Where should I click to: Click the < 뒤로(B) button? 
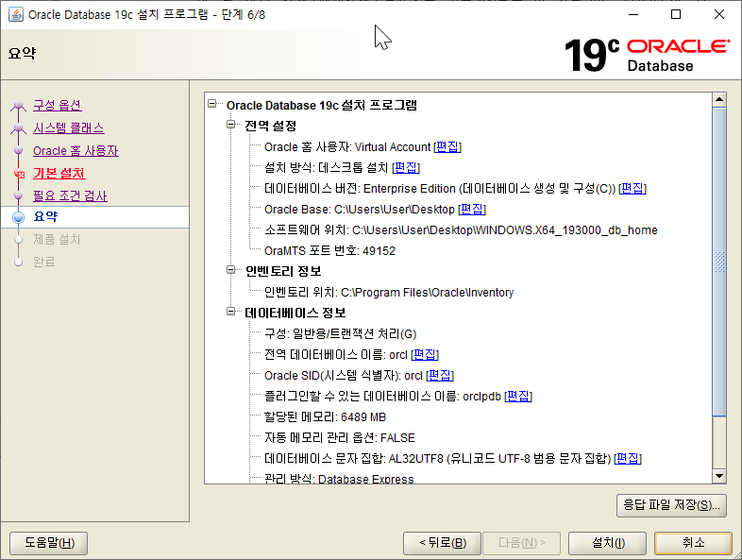coord(442,543)
